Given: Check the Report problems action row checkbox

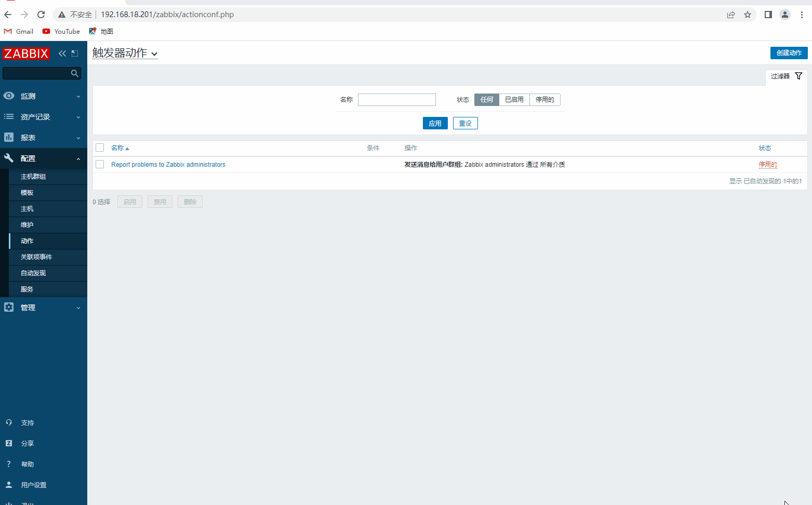Looking at the screenshot, I should click(100, 165).
